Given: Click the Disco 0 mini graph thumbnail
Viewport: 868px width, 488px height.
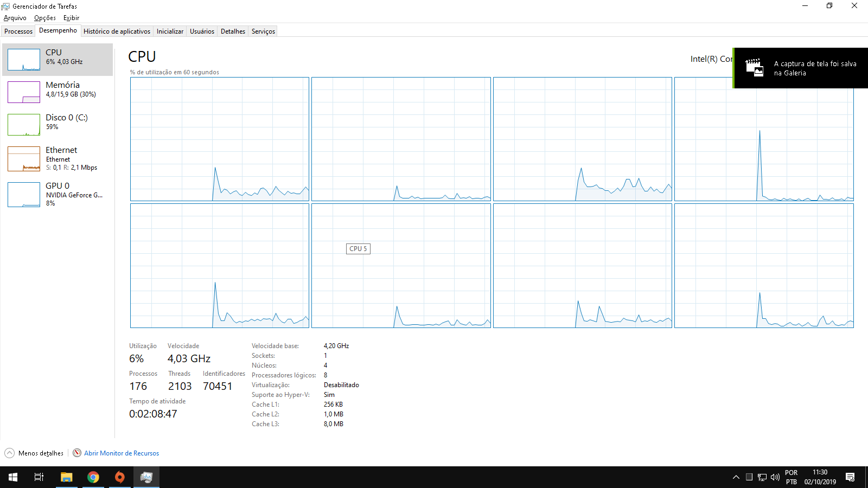Looking at the screenshot, I should click(x=24, y=125).
